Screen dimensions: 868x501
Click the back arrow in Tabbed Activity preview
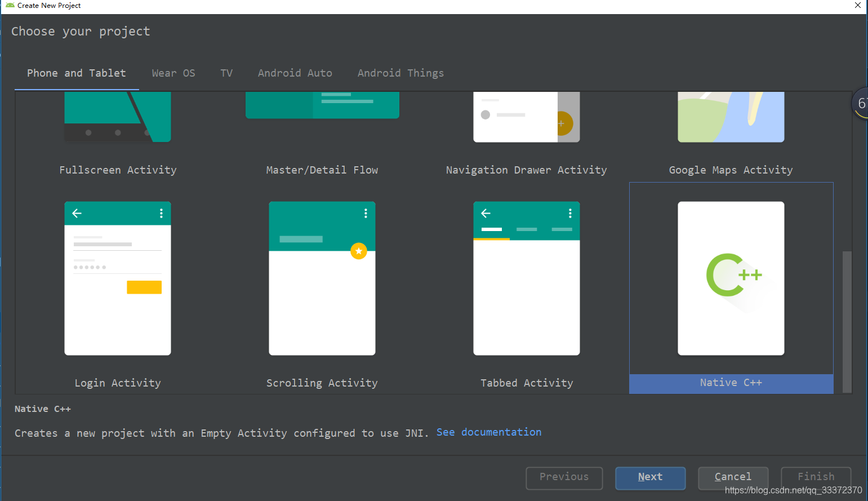[486, 213]
